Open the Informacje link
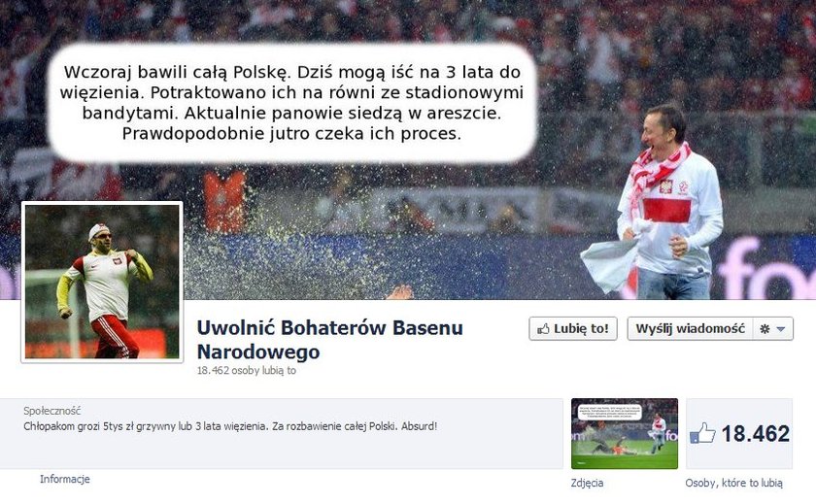This screenshot has height=504, width=816. tap(65, 479)
